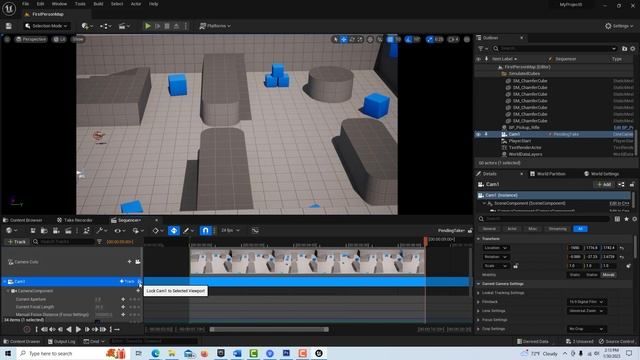This screenshot has height=360, width=640.
Task: Toggle visibility eye for Cam1 in Outliner
Action: click(478, 134)
